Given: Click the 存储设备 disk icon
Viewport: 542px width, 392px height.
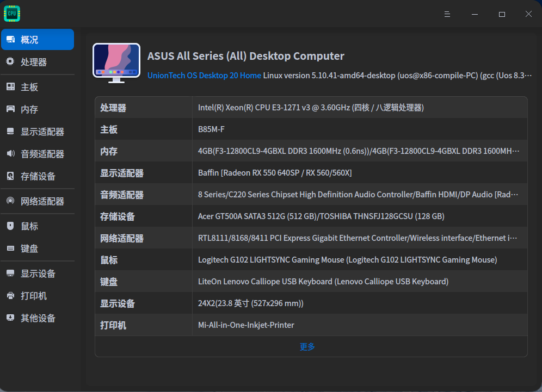Looking at the screenshot, I should coord(10,176).
